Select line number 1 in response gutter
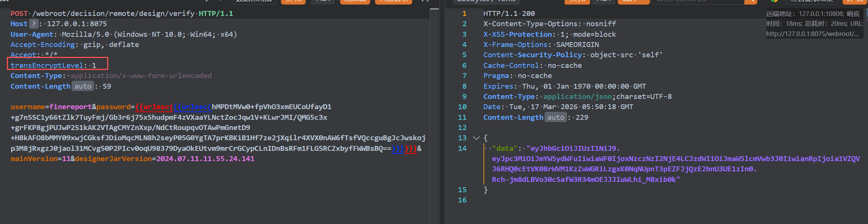The width and height of the screenshot is (868, 224). click(x=464, y=14)
